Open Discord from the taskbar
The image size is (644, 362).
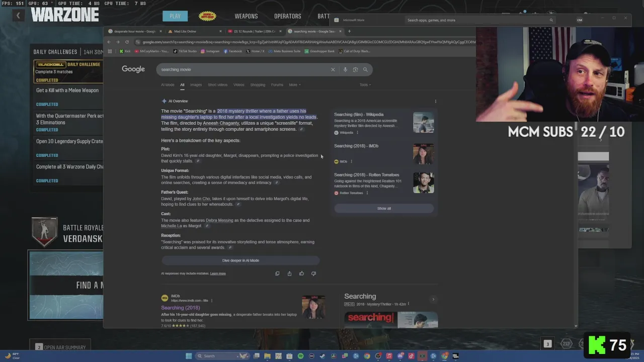(x=400, y=356)
